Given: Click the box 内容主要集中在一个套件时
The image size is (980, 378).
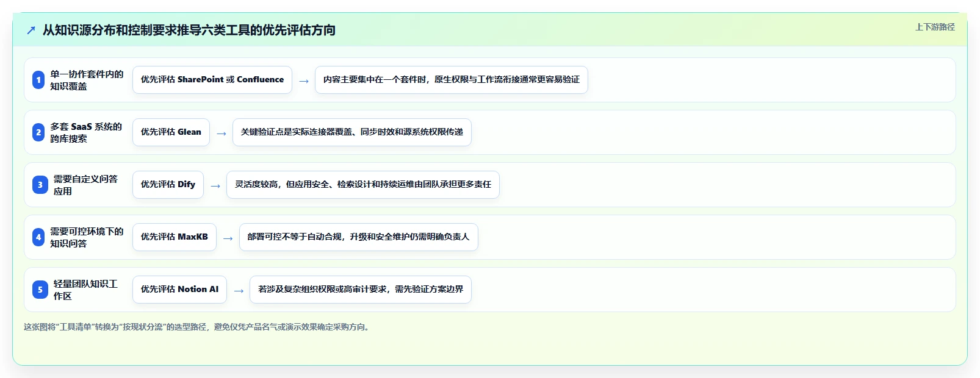Looking at the screenshot, I should coord(452,80).
